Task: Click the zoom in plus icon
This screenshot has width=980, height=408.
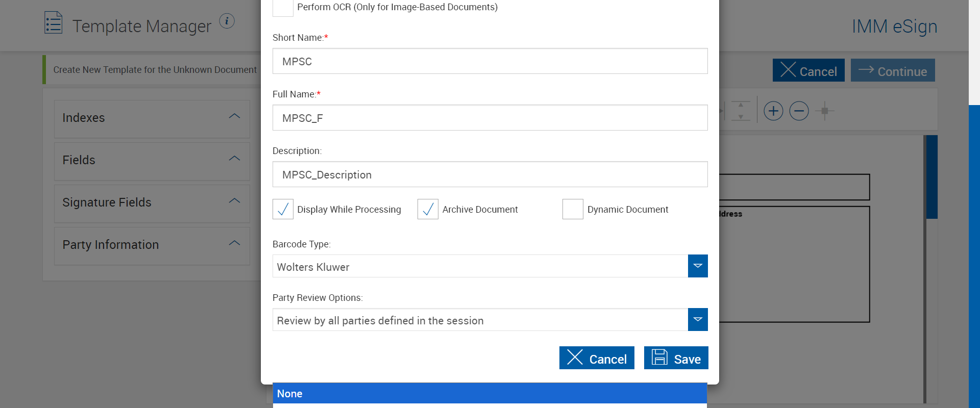Action: tap(773, 111)
